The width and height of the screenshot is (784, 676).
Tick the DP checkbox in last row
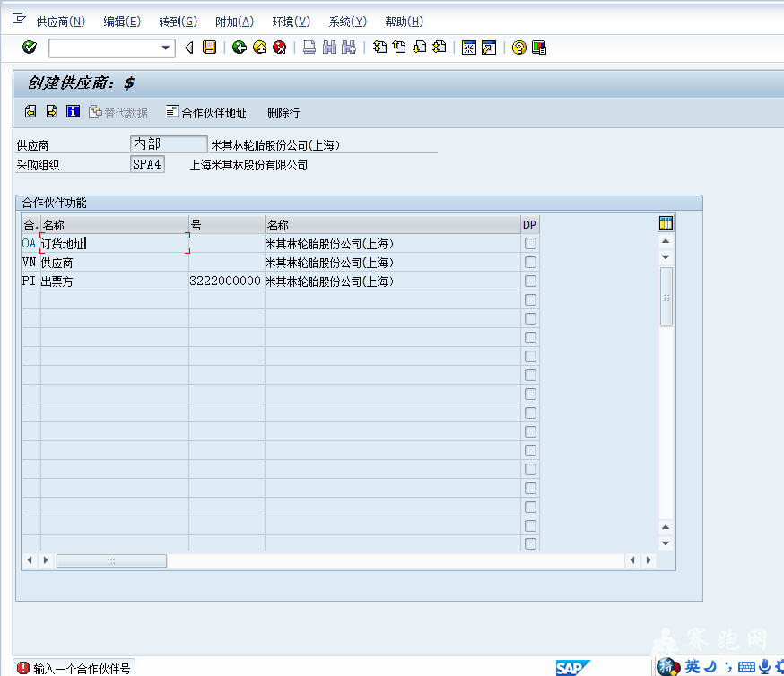pos(530,543)
